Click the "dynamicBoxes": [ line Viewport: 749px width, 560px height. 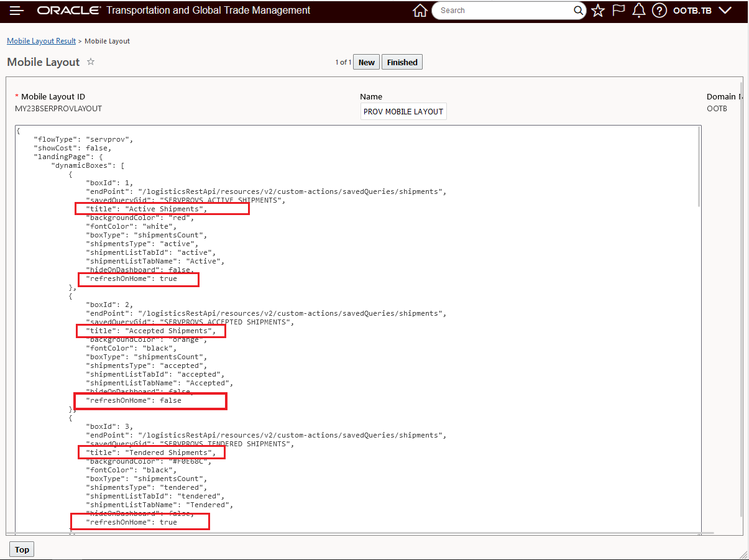pos(88,165)
